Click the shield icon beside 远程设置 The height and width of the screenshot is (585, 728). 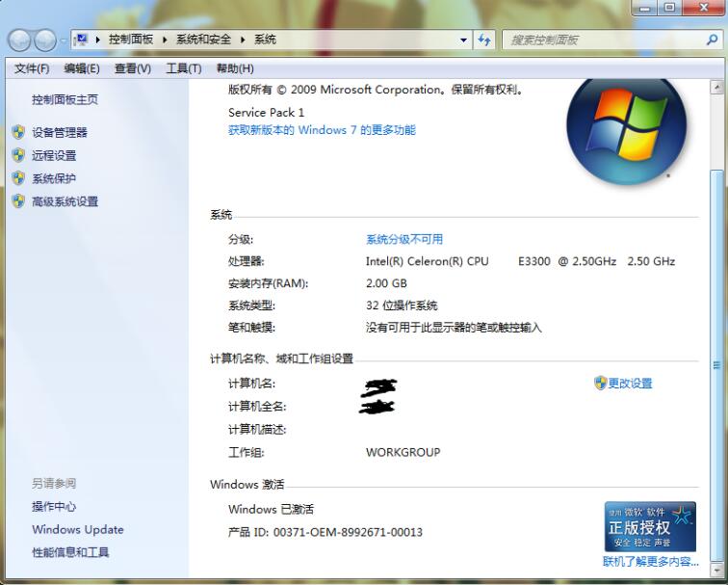(18, 155)
